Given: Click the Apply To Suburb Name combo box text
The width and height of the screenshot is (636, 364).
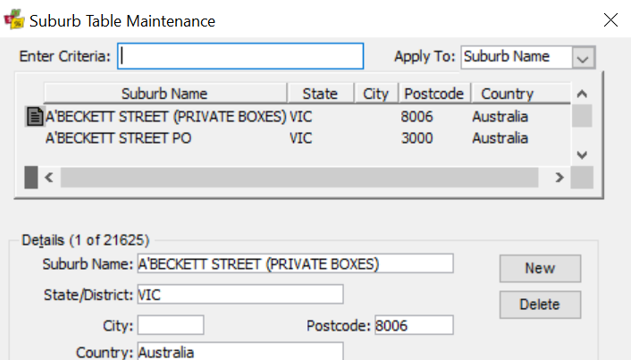Looking at the screenshot, I should (507, 56).
